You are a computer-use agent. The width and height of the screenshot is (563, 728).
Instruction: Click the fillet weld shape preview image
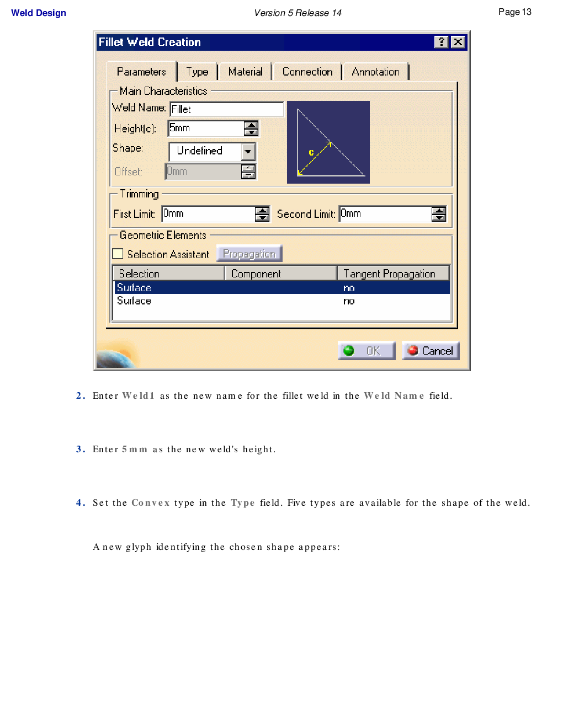tap(328, 142)
